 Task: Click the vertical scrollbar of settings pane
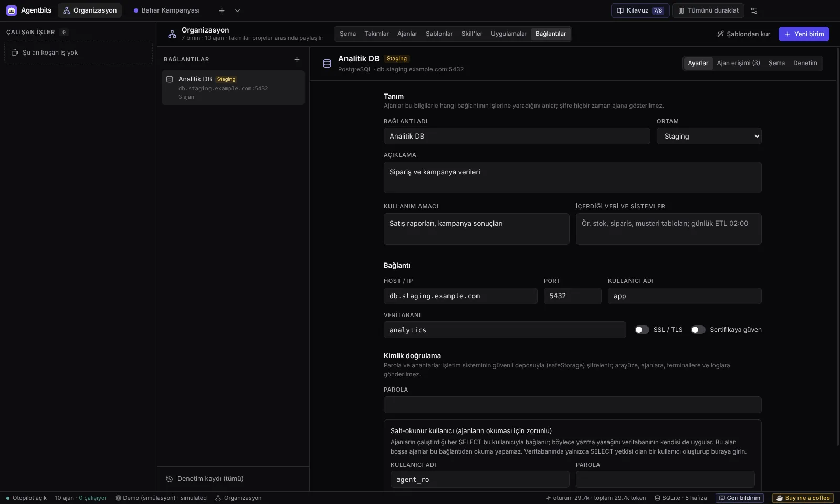837,247
